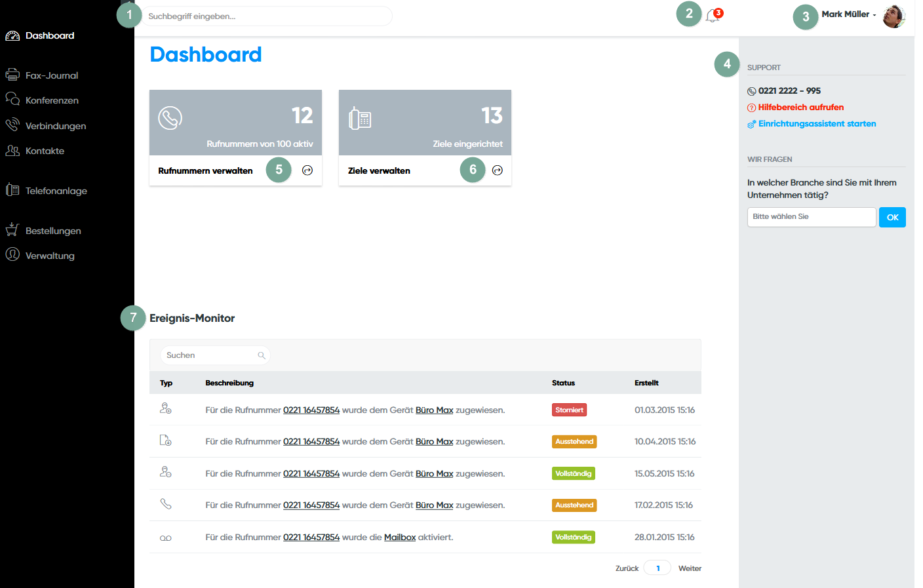Go to next page with Weiter
923x588 pixels.
(690, 568)
